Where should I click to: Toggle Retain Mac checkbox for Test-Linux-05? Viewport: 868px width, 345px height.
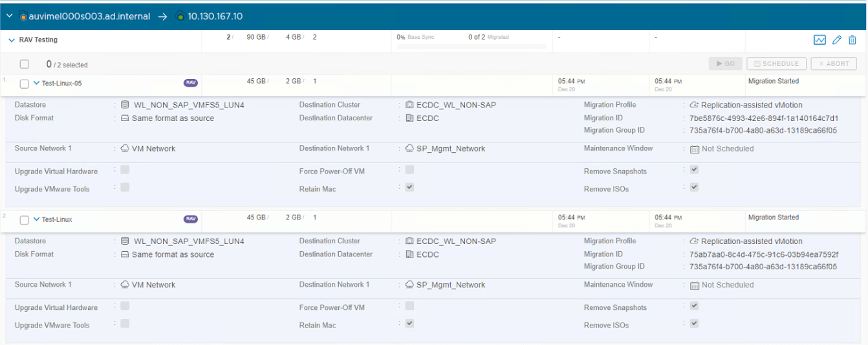(409, 187)
